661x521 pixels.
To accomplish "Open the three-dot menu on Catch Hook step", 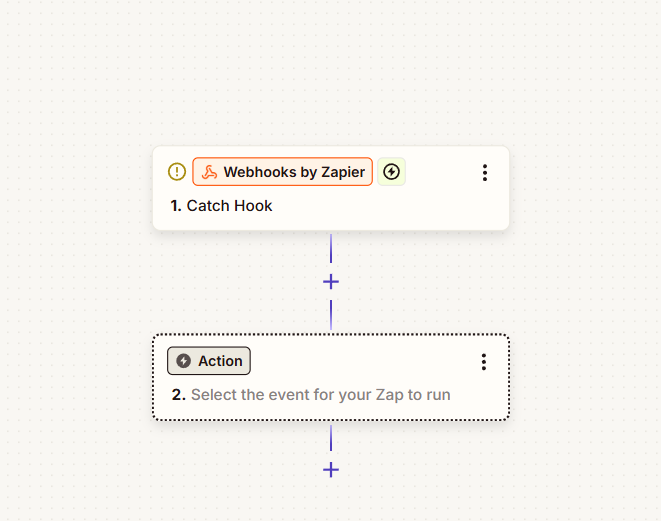I will (485, 173).
